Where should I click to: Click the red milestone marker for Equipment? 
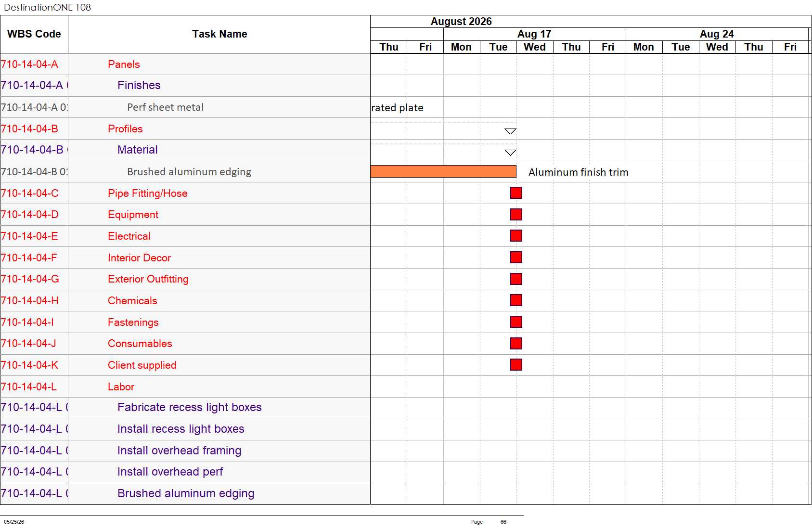(x=516, y=215)
